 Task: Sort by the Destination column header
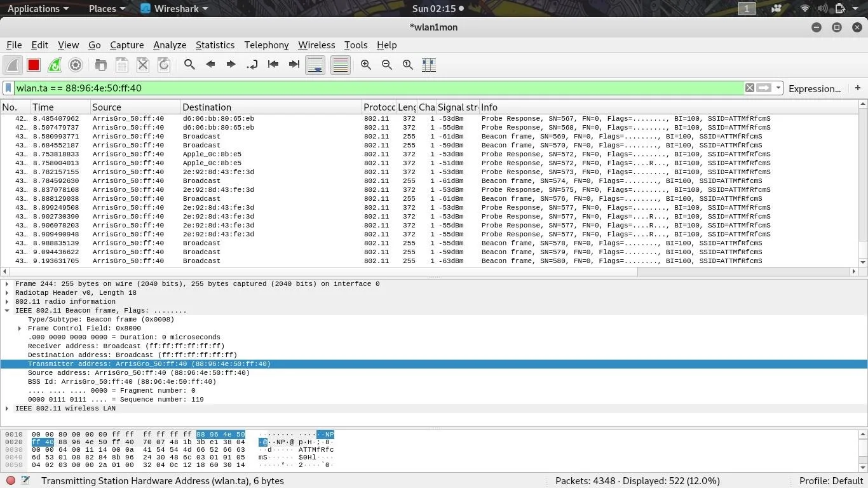271,107
